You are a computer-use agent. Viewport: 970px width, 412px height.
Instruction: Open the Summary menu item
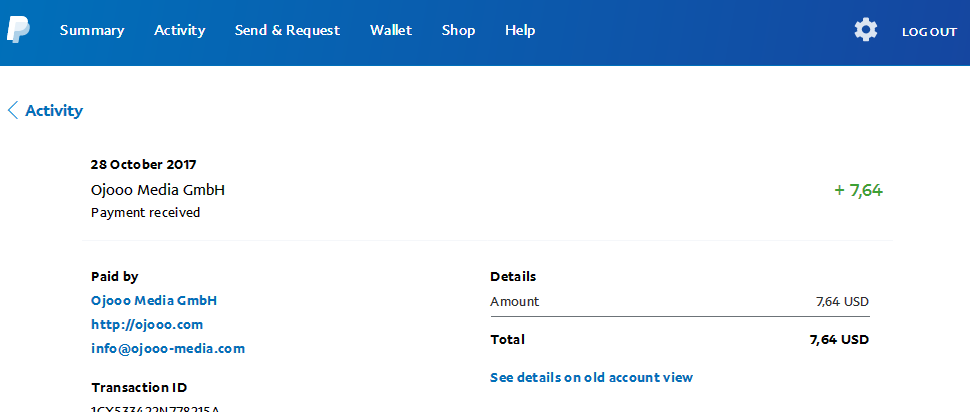(92, 30)
